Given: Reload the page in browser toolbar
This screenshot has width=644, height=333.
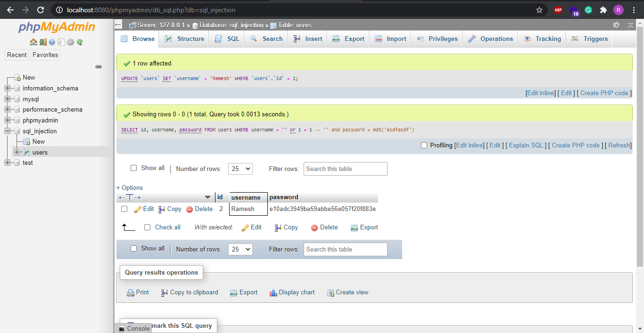Looking at the screenshot, I should pos(41,10).
